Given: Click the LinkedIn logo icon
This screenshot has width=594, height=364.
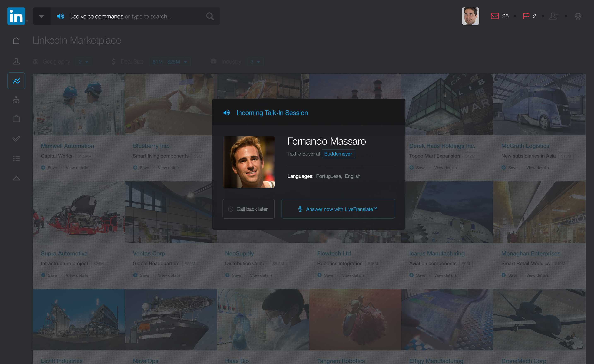Looking at the screenshot, I should pos(16,16).
